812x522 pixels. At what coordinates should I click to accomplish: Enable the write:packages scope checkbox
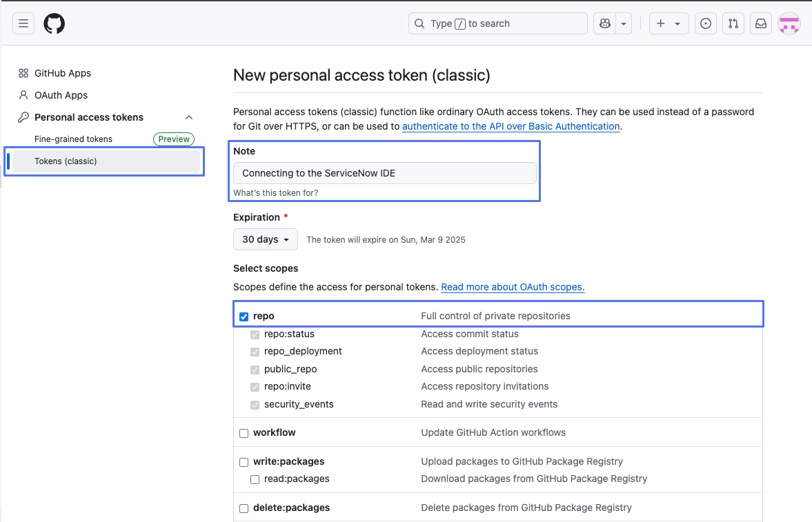tap(244, 462)
